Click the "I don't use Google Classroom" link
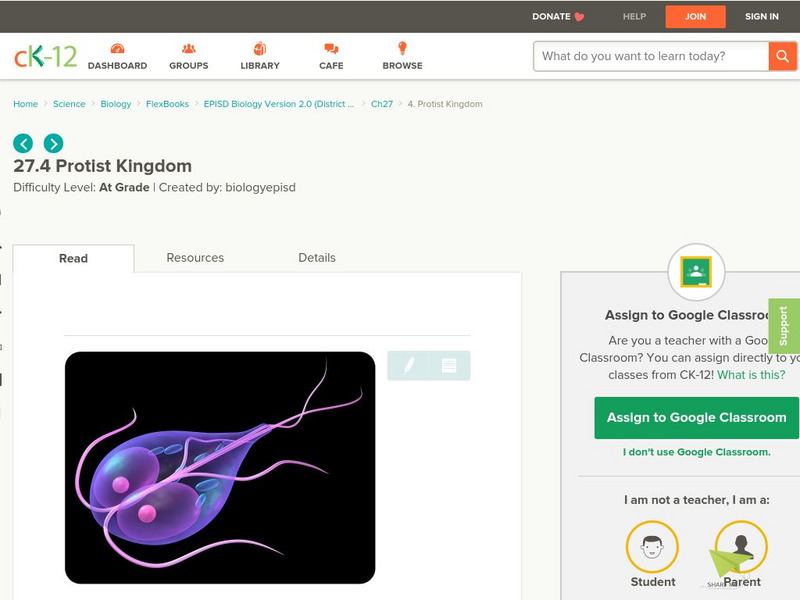 point(697,451)
